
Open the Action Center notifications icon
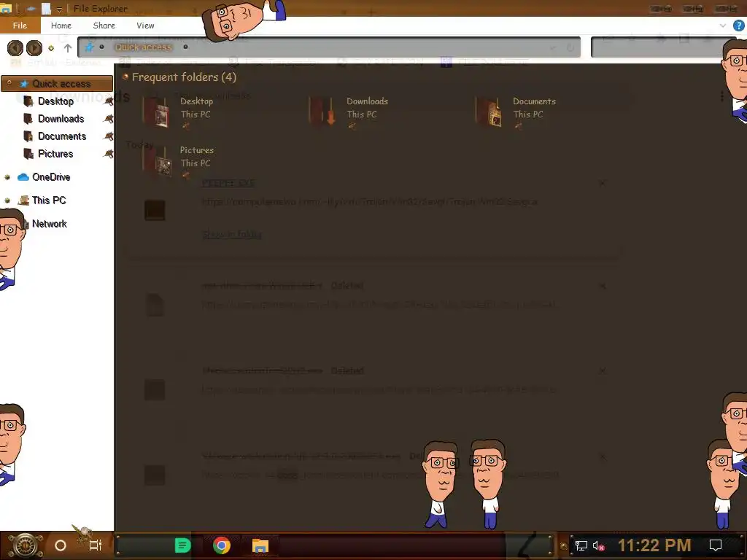(716, 545)
